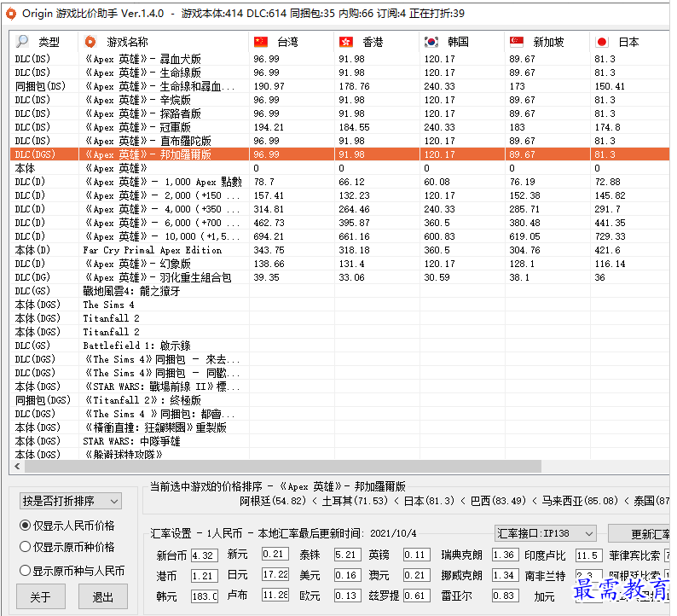This screenshot has width=677, height=616.
Task: Click the 雷亚尔 exchange rate field
Action: pyautogui.click(x=505, y=596)
